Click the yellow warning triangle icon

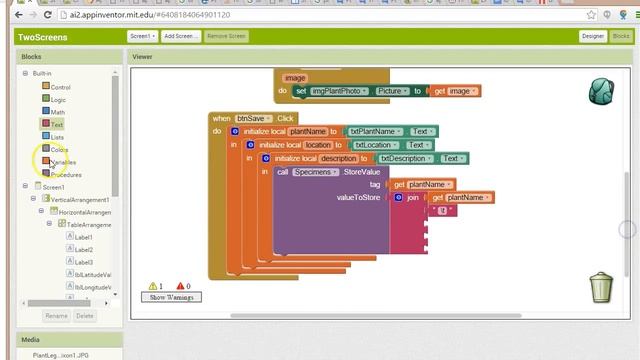click(153, 286)
